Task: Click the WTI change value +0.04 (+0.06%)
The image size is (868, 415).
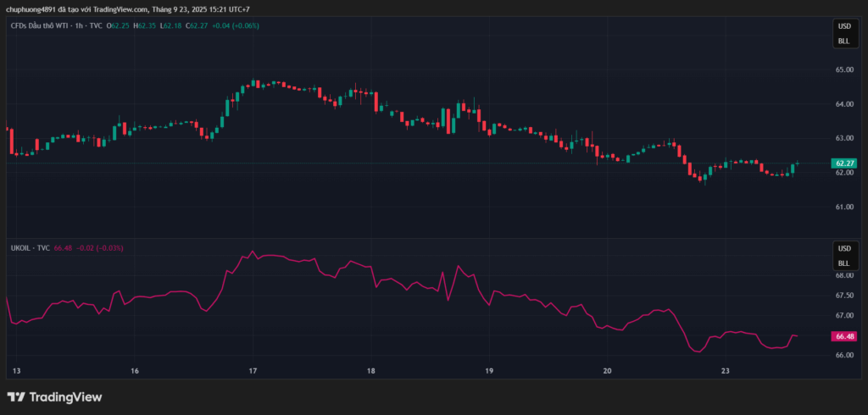Action: [x=236, y=25]
